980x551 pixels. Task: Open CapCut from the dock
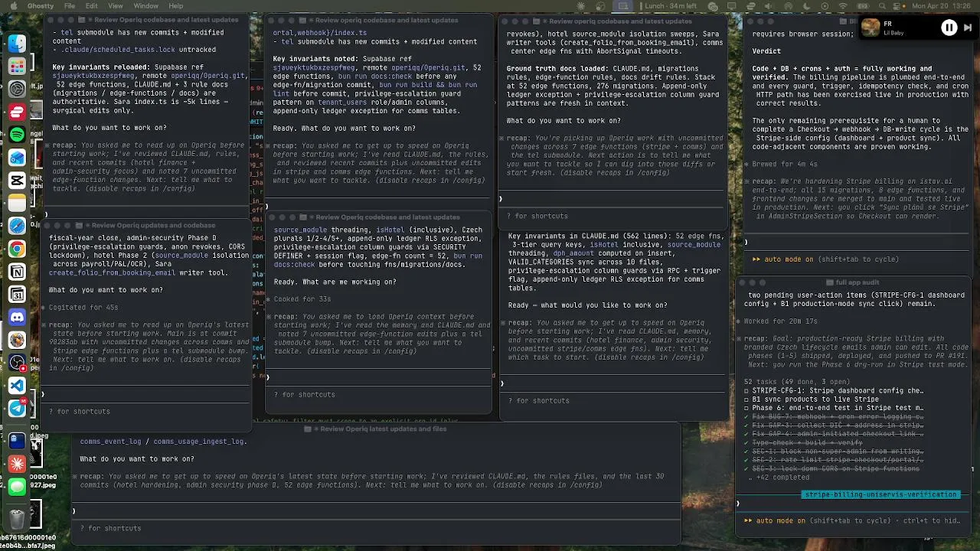17,181
